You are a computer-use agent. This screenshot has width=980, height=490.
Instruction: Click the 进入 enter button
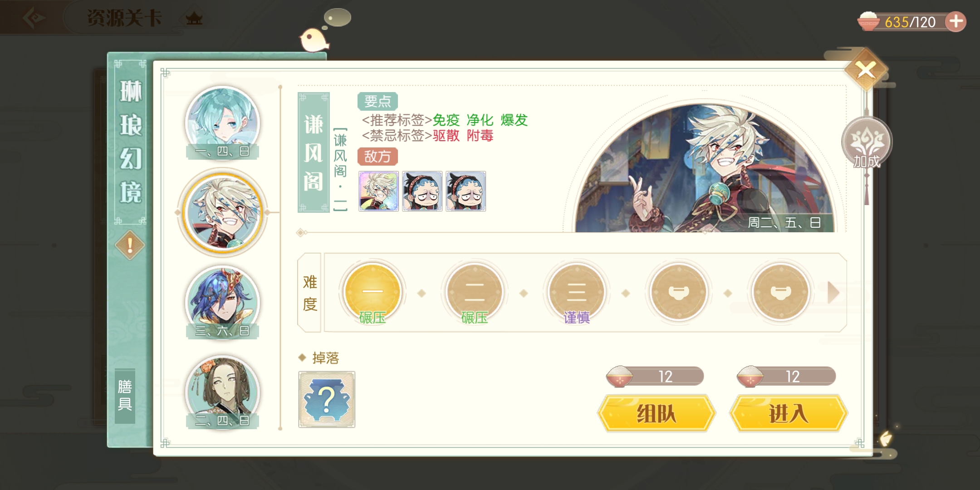click(788, 414)
